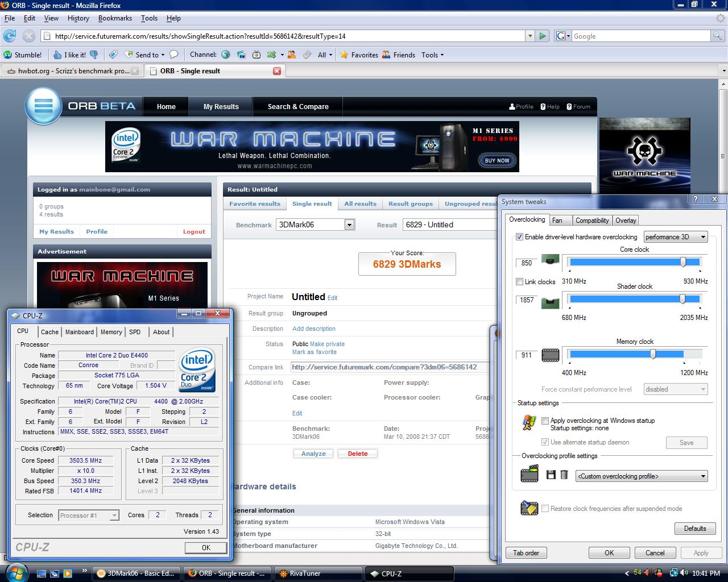Switch to the Compatibility tab in System tweaks
This screenshot has width=728, height=582.
[x=592, y=221]
